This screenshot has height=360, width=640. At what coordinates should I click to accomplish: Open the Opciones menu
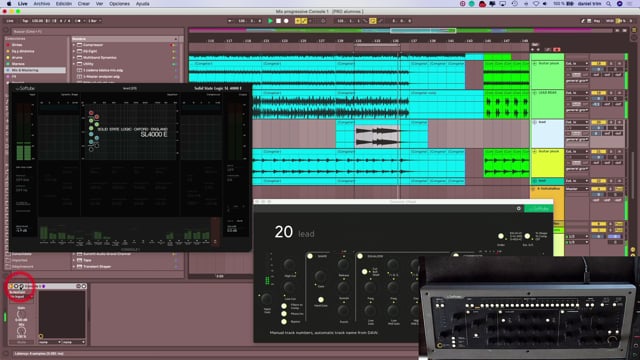(x=119, y=4)
